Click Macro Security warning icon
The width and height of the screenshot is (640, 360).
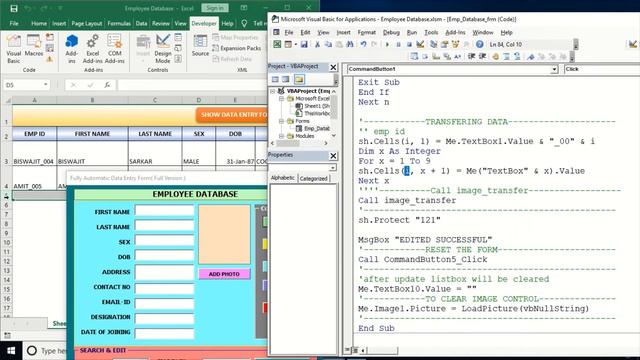click(x=50, y=59)
